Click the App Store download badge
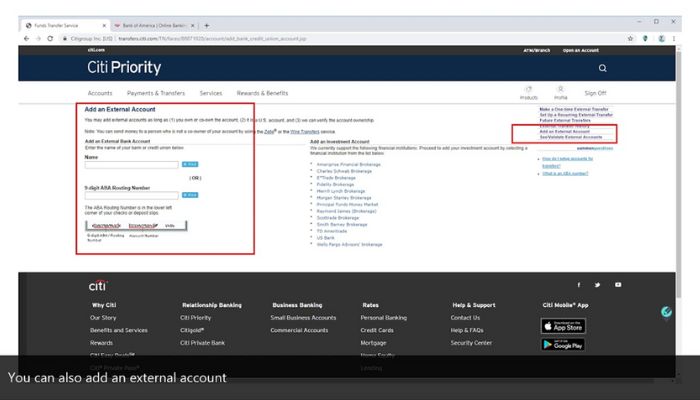This screenshot has width=700, height=400. coord(562,326)
